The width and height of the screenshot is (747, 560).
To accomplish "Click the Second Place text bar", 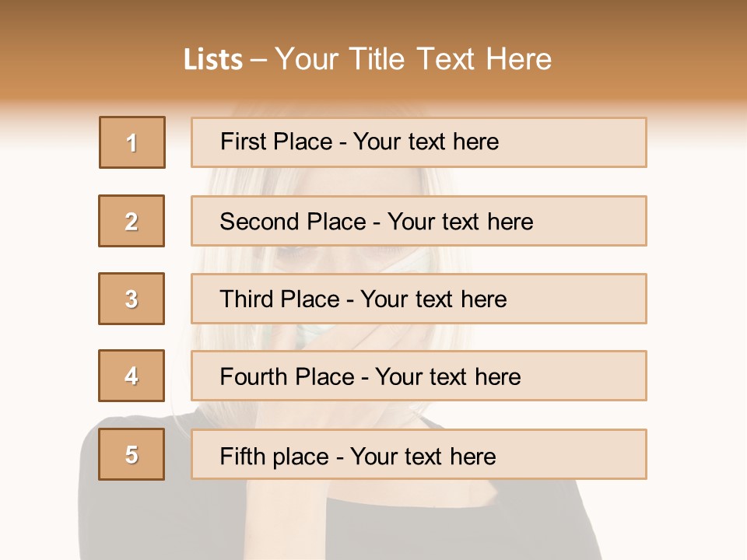I will coord(419,221).
